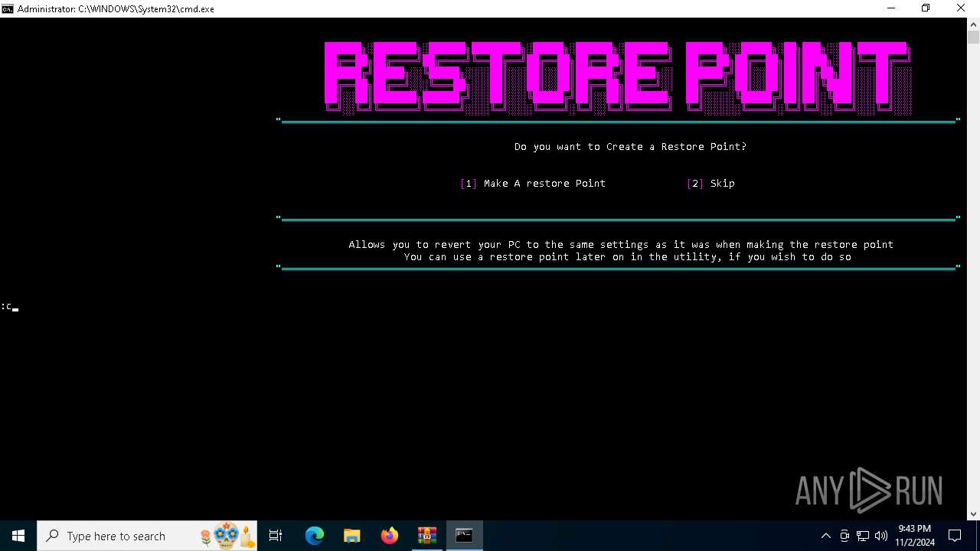
Task: Open the network tray icon
Action: (x=863, y=536)
